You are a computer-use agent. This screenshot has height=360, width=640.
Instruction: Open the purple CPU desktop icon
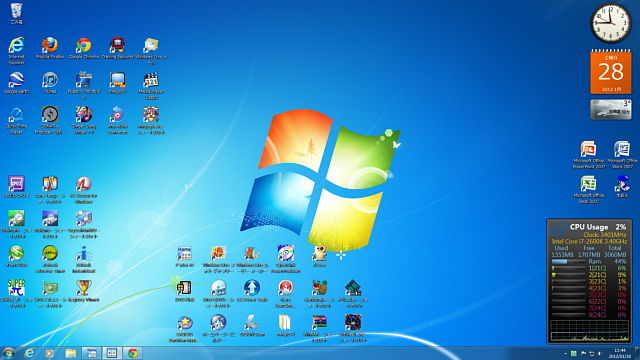click(x=16, y=187)
